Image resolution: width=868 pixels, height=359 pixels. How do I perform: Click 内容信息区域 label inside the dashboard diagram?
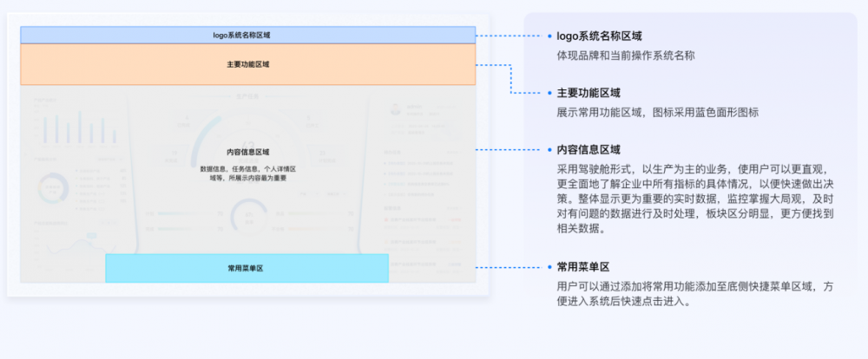point(247,152)
